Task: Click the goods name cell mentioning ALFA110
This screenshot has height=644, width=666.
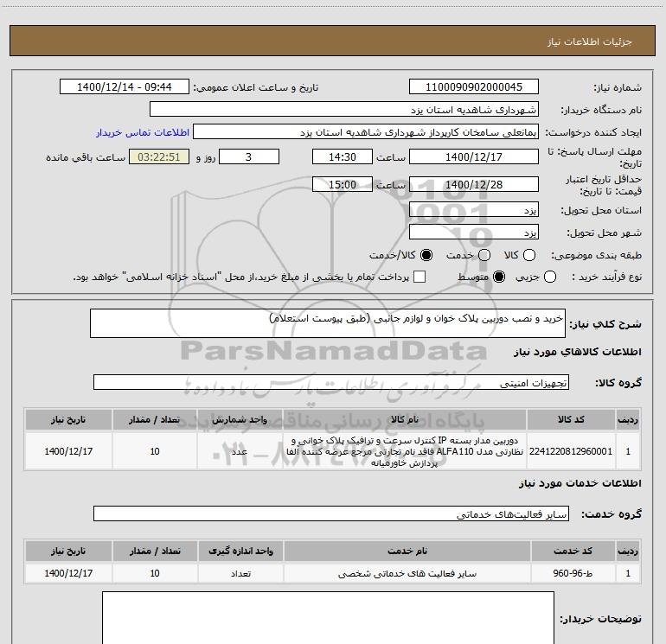Action: 405,451
